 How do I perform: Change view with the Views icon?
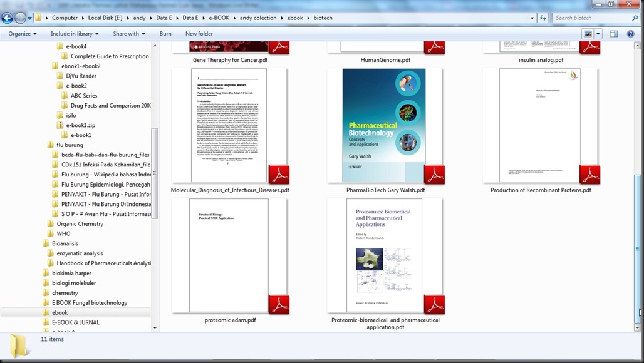point(588,34)
